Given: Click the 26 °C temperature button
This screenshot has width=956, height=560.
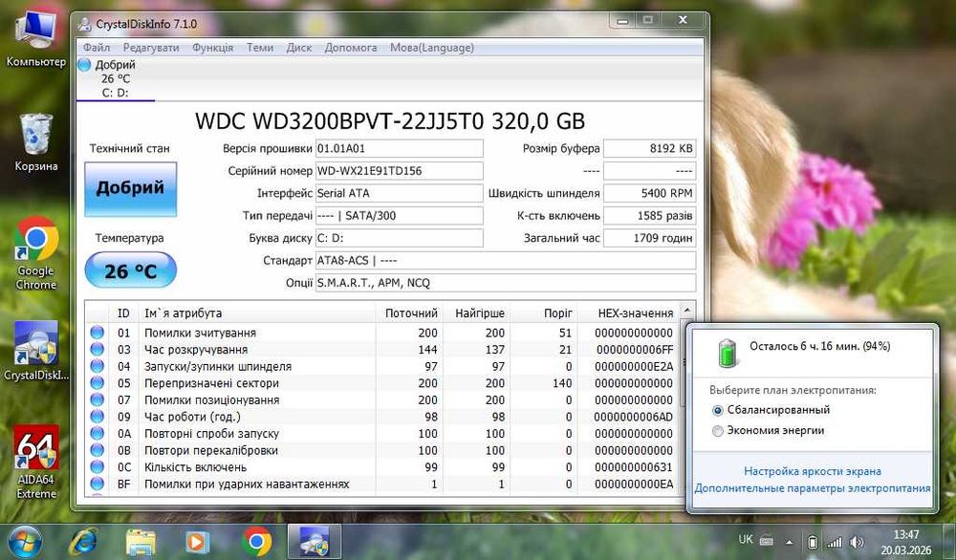Looking at the screenshot, I should [x=130, y=270].
